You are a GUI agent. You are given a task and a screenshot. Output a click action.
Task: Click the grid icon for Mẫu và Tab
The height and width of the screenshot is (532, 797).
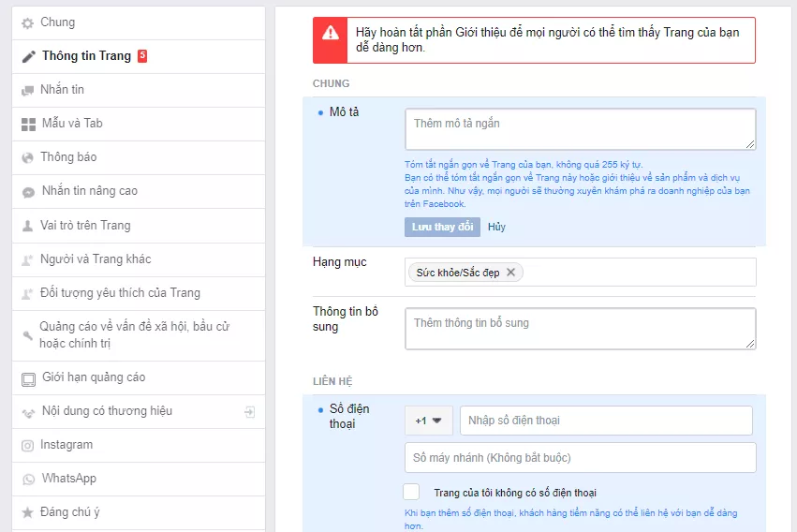coord(28,124)
